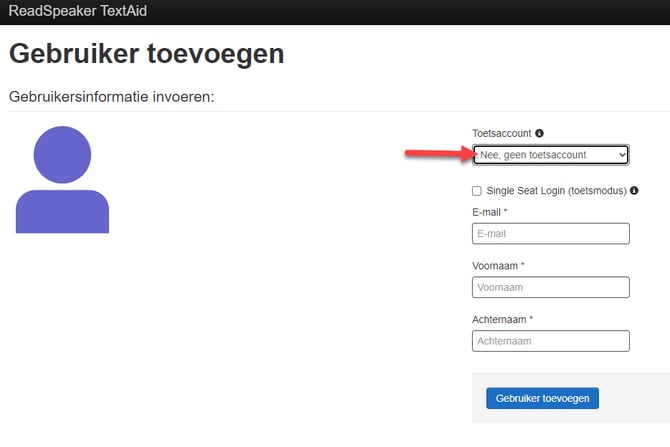The height and width of the screenshot is (447, 670).
Task: Select the Achternaam text field
Action: click(550, 341)
